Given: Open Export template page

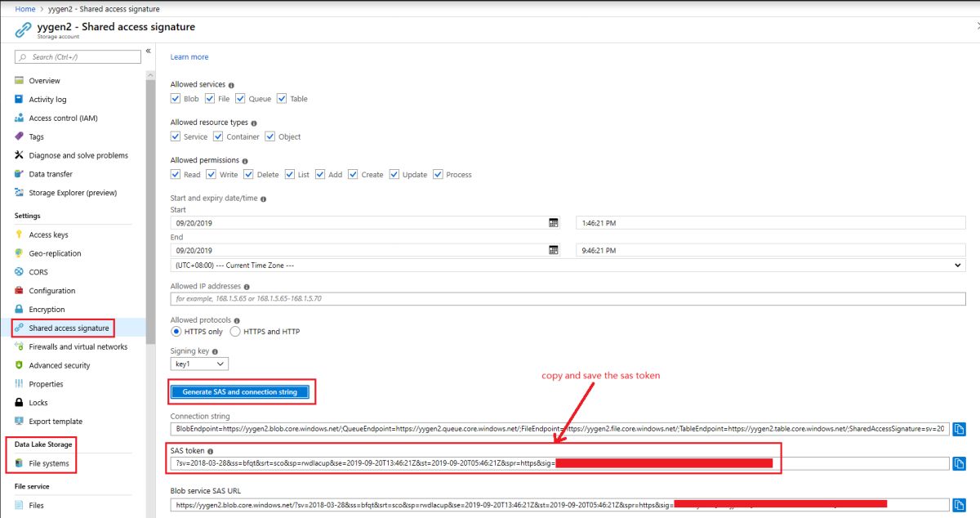Looking at the screenshot, I should click(x=56, y=422).
